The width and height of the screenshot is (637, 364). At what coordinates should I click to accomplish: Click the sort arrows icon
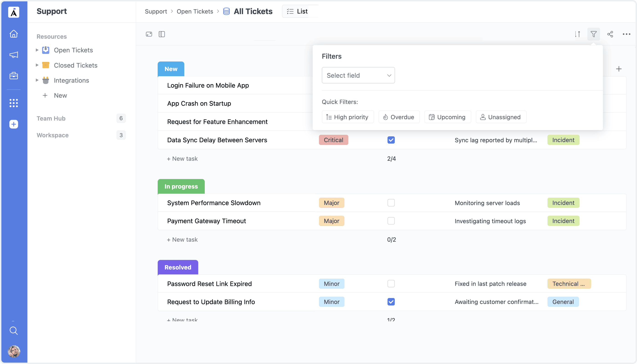point(577,34)
